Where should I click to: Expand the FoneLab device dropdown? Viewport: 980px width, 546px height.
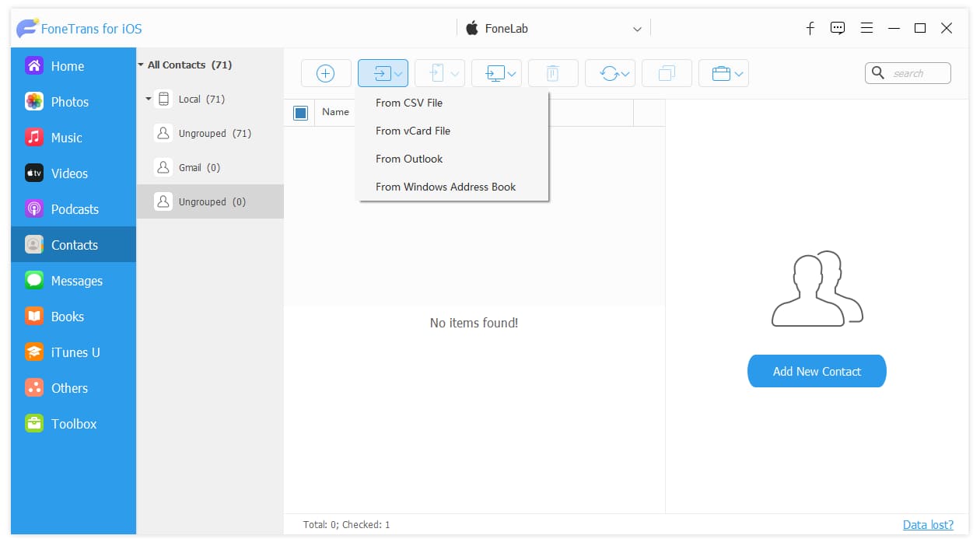click(x=637, y=29)
